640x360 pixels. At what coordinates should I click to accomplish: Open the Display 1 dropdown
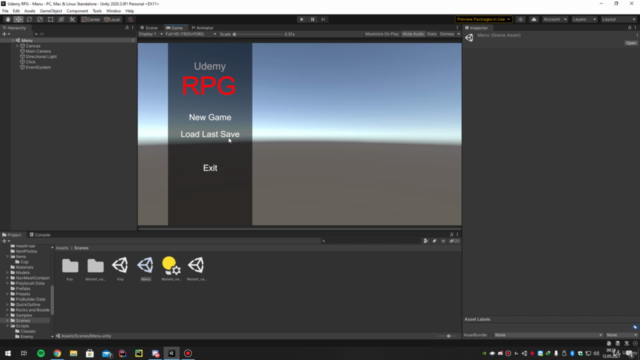pyautogui.click(x=151, y=34)
